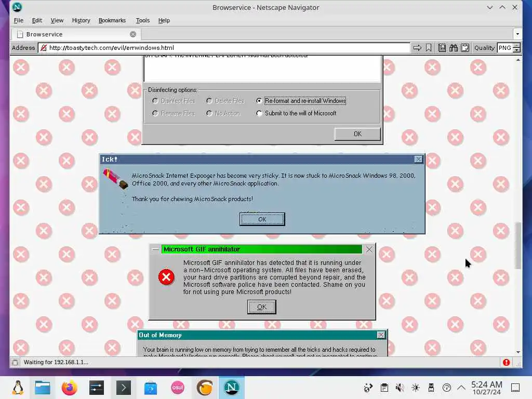Screen dimensions: 532x399
Task: Click the clipboard icon in toolbar
Action: [x=465, y=48]
